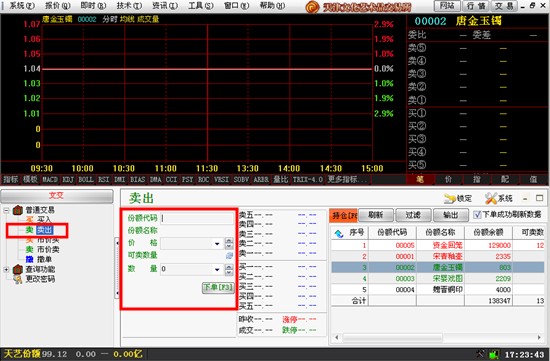This screenshot has width=550, height=361.
Task: Click the 下单[F3] submit button
Action: click(x=218, y=287)
